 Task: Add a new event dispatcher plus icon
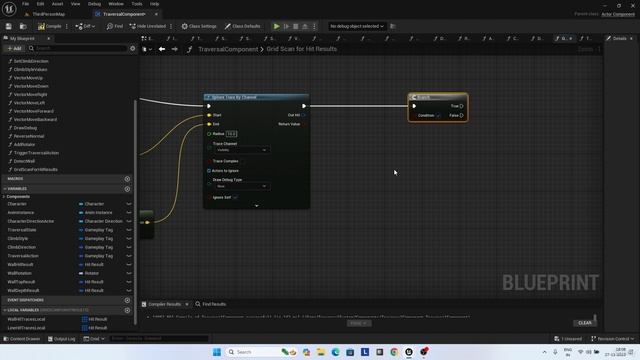click(x=127, y=300)
